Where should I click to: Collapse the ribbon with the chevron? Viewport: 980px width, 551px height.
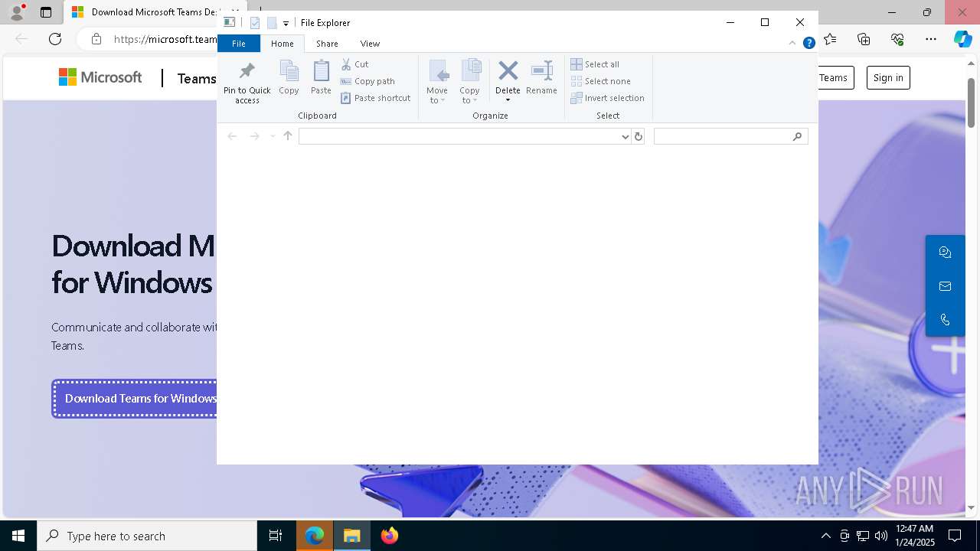tap(794, 44)
